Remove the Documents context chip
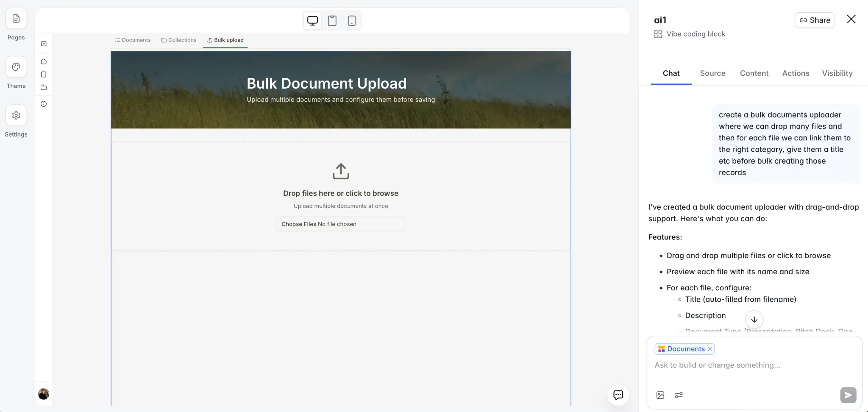 (709, 349)
